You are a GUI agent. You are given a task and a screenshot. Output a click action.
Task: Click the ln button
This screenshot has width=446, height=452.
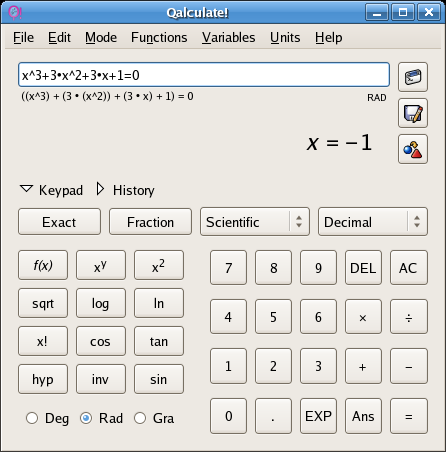(159, 303)
